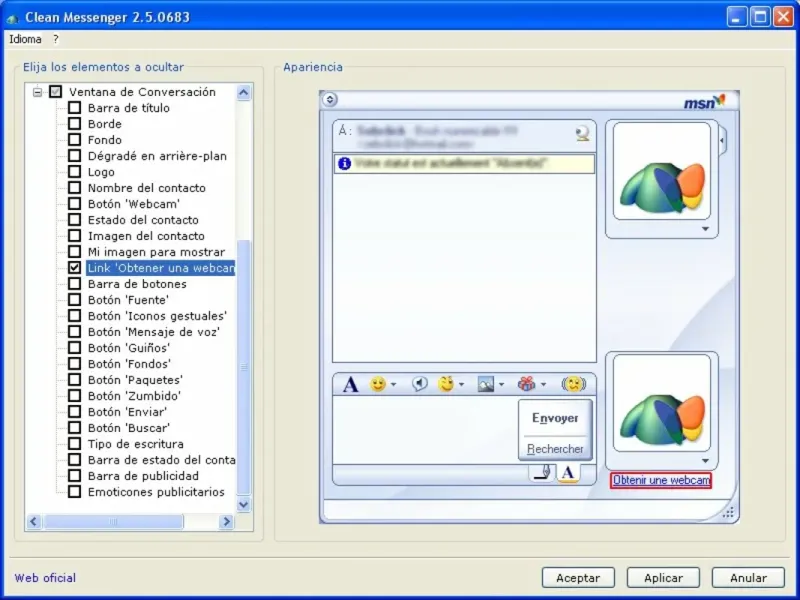Click the 'Aceptar' button
This screenshot has height=600, width=800.
(578, 578)
